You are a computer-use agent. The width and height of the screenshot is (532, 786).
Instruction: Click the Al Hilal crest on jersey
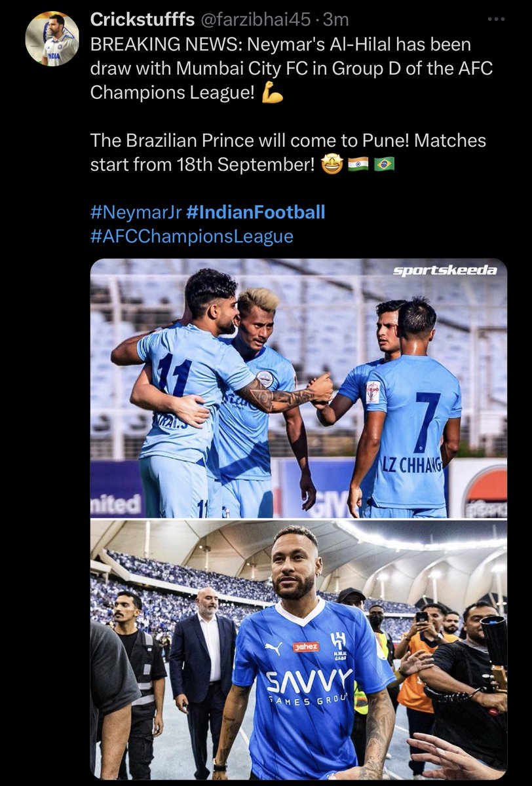[340, 642]
